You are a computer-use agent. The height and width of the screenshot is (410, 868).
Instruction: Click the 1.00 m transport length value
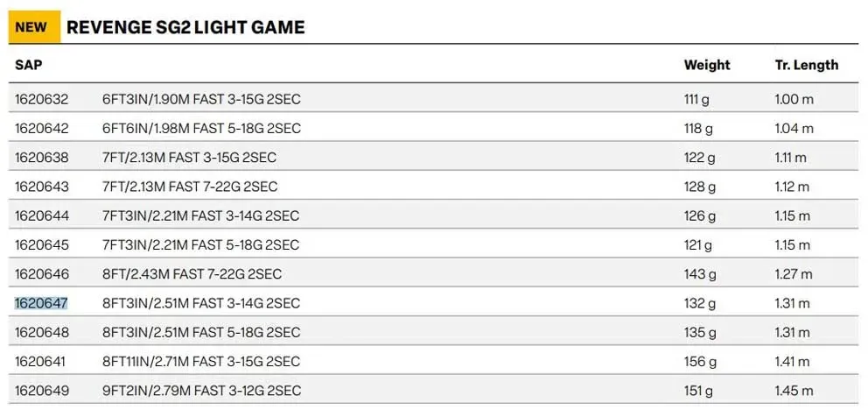tap(794, 100)
